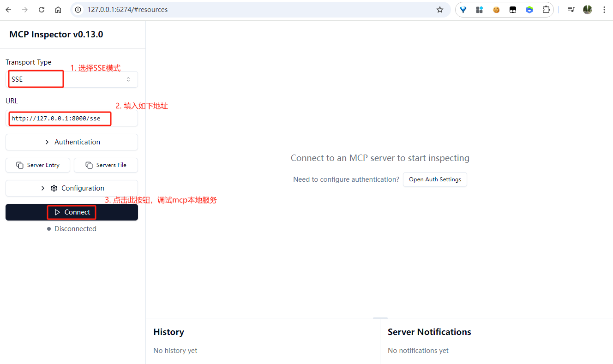
Task: Open the cookie extension
Action: tap(496, 10)
